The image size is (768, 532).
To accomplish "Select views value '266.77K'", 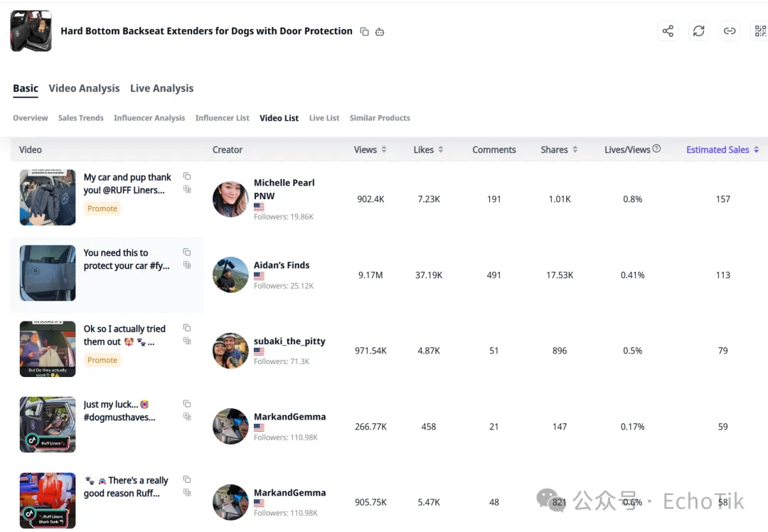I will [370, 427].
